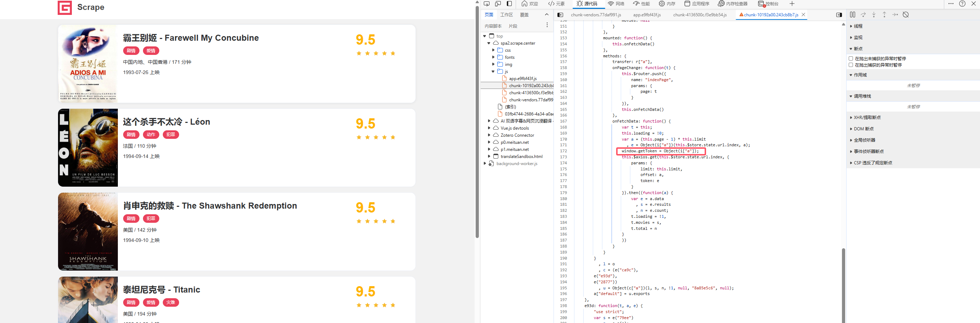Click the deactivate breakpoints icon
Image resolution: width=980 pixels, height=323 pixels.
point(906,15)
